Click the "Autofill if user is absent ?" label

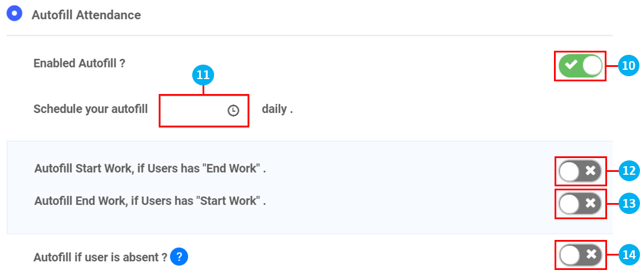pos(100,257)
